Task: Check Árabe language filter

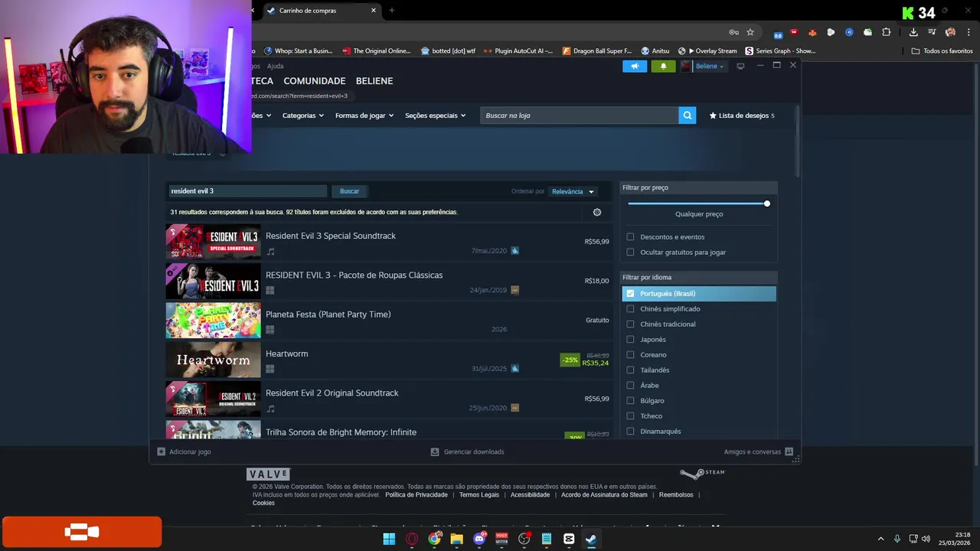Action: point(630,386)
